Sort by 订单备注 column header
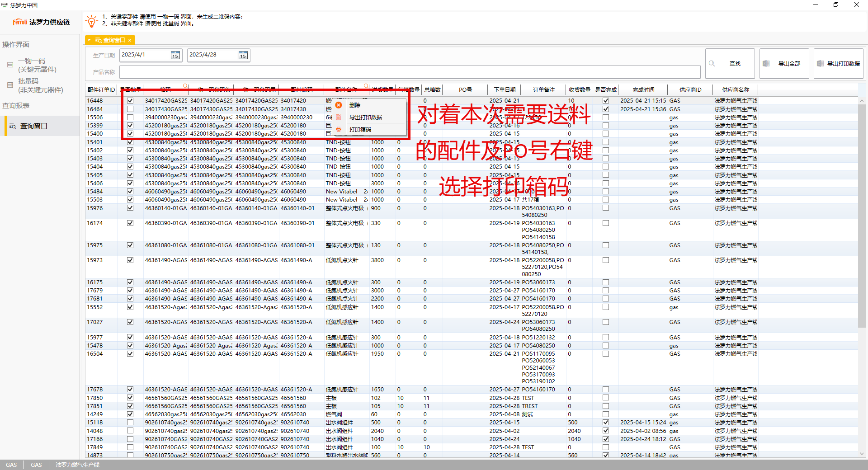The height and width of the screenshot is (470, 868). [x=544, y=90]
